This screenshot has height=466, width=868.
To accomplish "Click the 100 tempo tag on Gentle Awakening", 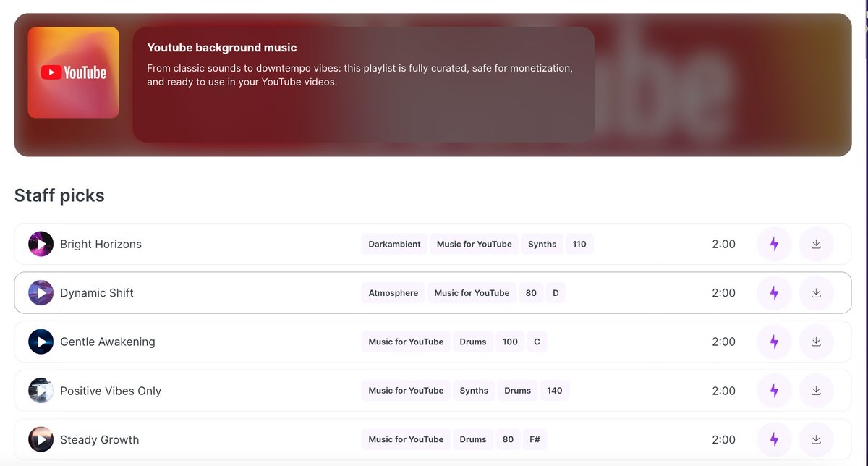I will point(510,342).
